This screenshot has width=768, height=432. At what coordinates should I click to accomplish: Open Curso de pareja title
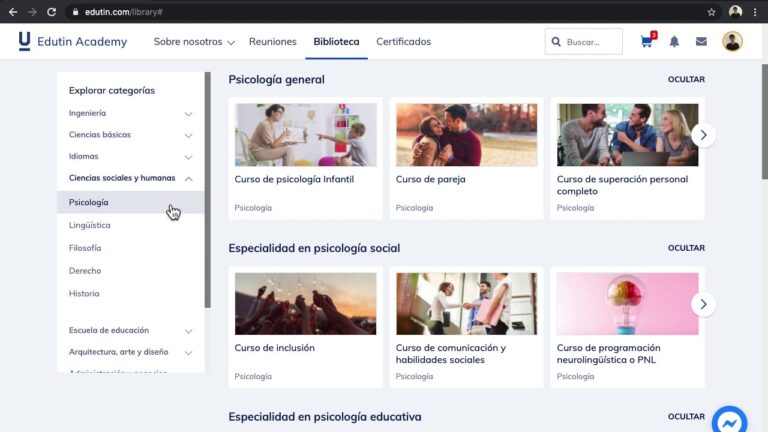point(431,179)
